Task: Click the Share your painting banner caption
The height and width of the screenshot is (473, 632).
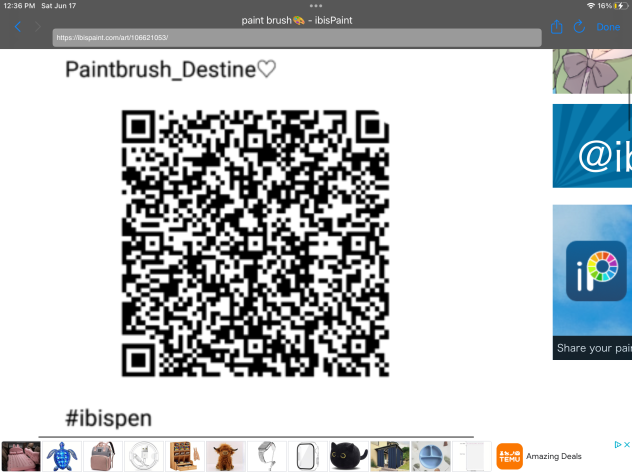Action: pos(594,348)
